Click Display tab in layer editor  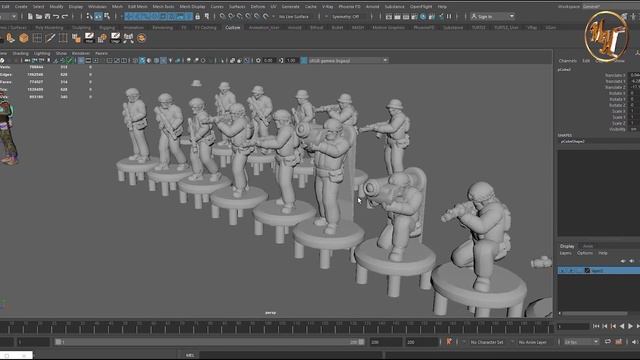click(x=567, y=246)
